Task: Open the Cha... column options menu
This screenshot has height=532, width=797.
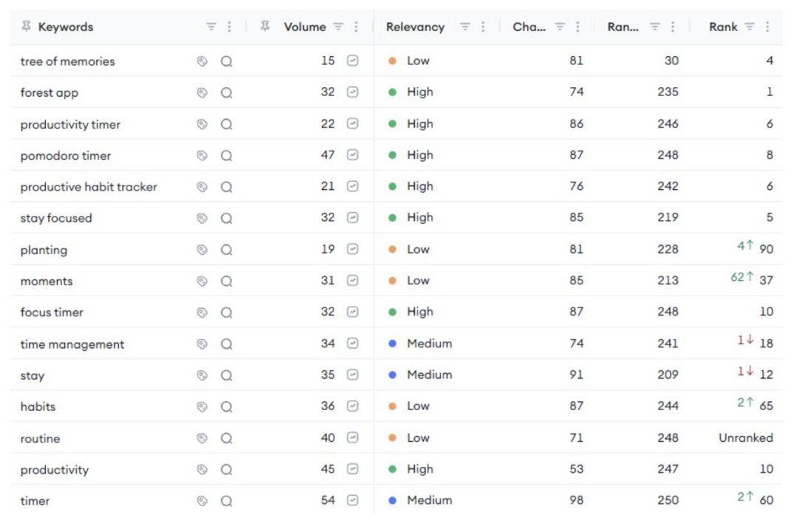Action: [x=577, y=27]
